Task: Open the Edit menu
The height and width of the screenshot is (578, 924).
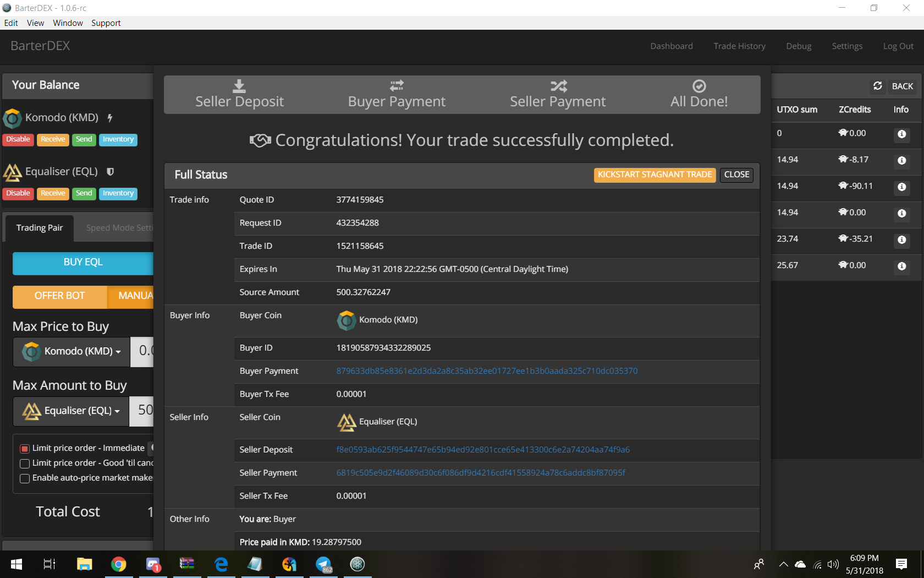Action: pyautogui.click(x=11, y=23)
